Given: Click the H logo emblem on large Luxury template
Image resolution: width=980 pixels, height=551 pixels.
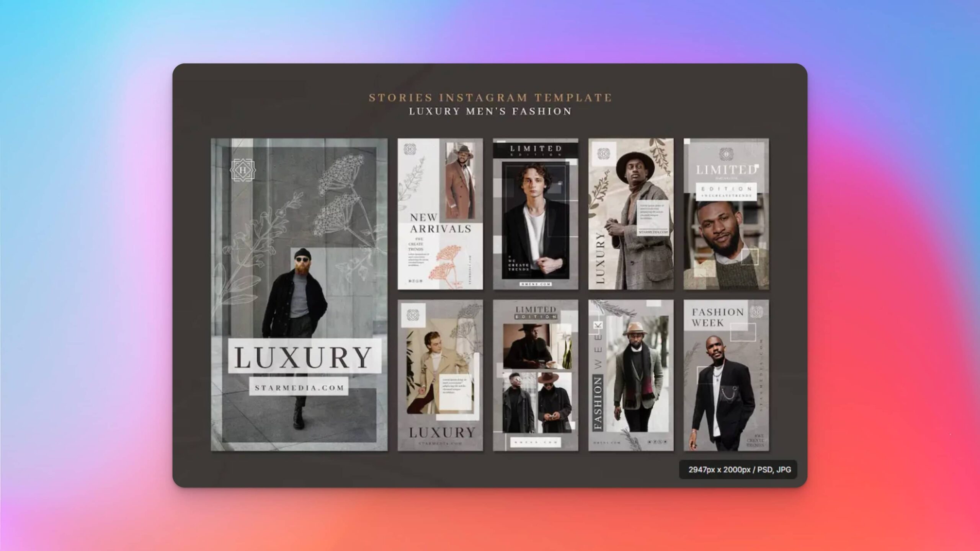Looking at the screenshot, I should tap(243, 170).
